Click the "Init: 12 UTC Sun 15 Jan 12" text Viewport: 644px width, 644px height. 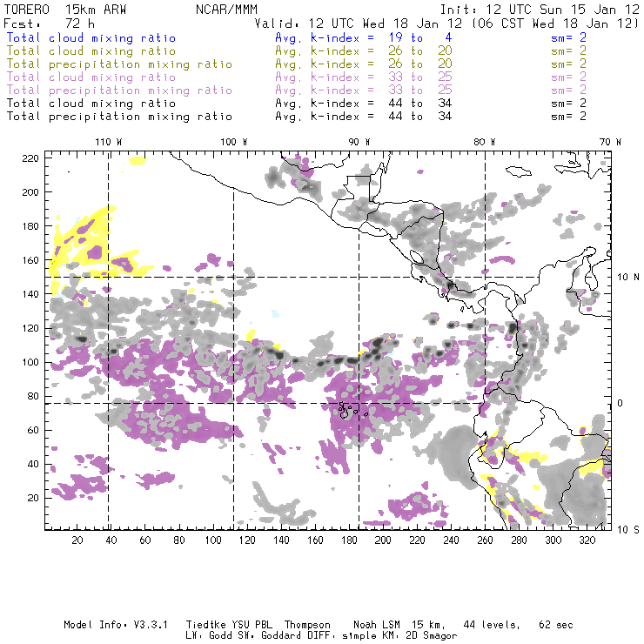[540, 10]
